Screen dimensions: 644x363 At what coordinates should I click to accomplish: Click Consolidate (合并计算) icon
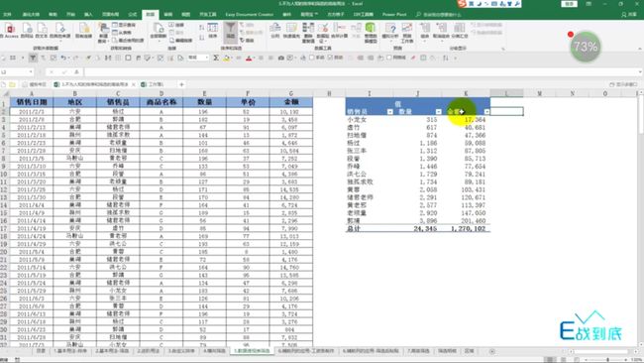(x=339, y=31)
